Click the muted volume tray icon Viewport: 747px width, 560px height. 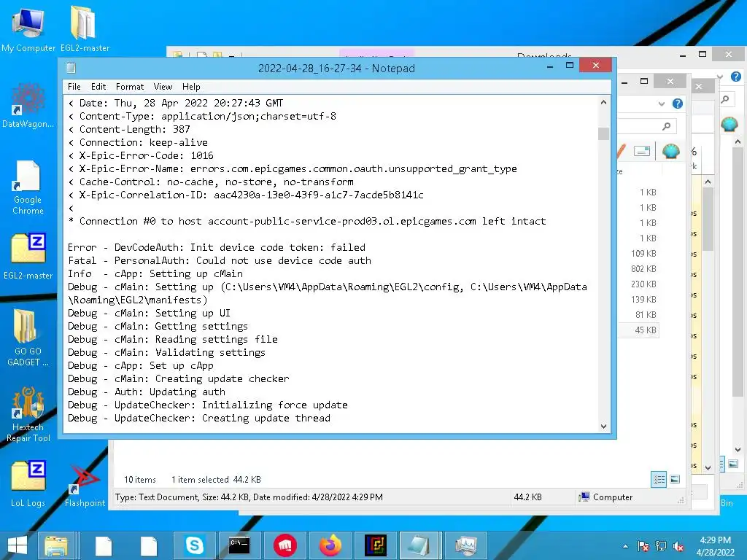pos(678,546)
